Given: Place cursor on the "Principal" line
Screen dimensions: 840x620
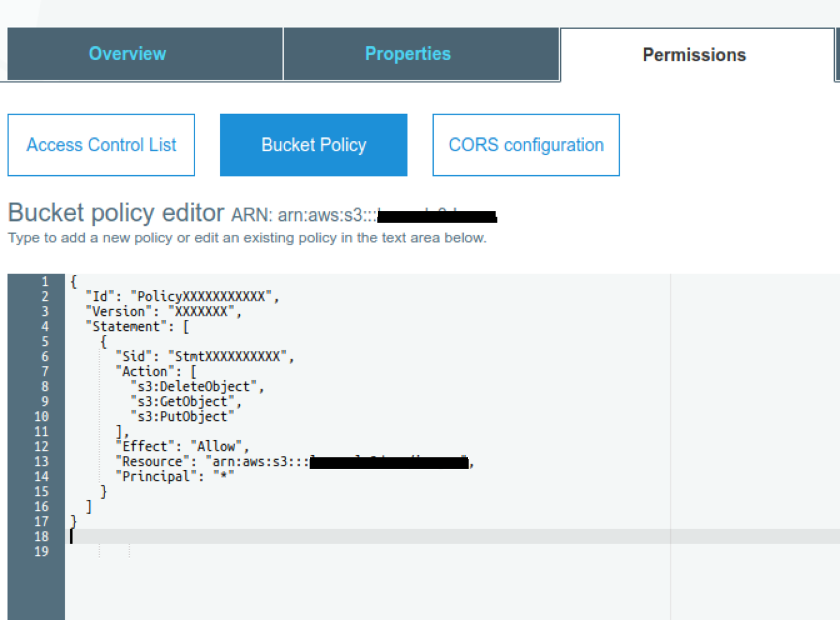Looking at the screenshot, I should pos(174,477).
